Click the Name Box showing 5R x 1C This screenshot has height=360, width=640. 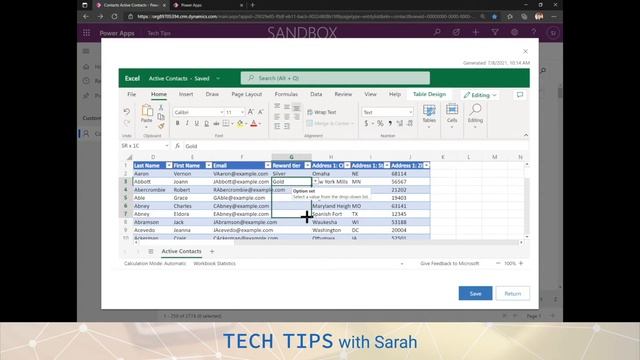click(144, 146)
